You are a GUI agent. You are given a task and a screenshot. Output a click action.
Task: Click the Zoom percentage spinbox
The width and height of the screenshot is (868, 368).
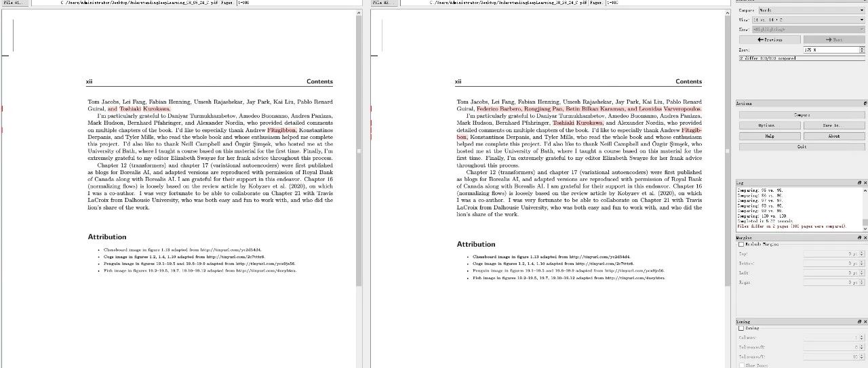coord(833,49)
